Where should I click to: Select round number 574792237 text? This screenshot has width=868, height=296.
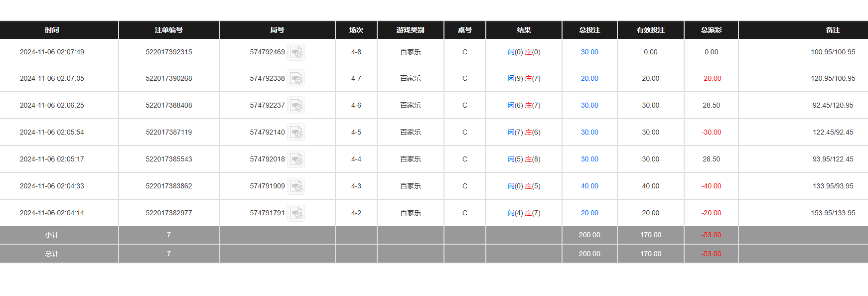267,105
